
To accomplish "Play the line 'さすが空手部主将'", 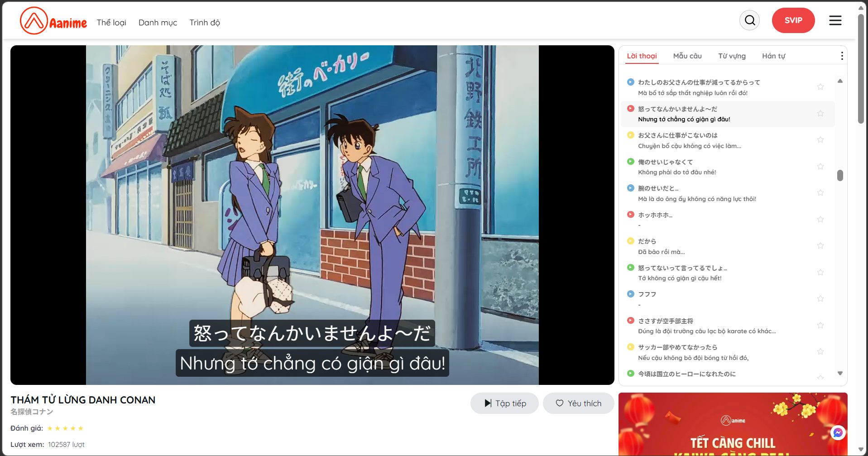I will pyautogui.click(x=630, y=321).
